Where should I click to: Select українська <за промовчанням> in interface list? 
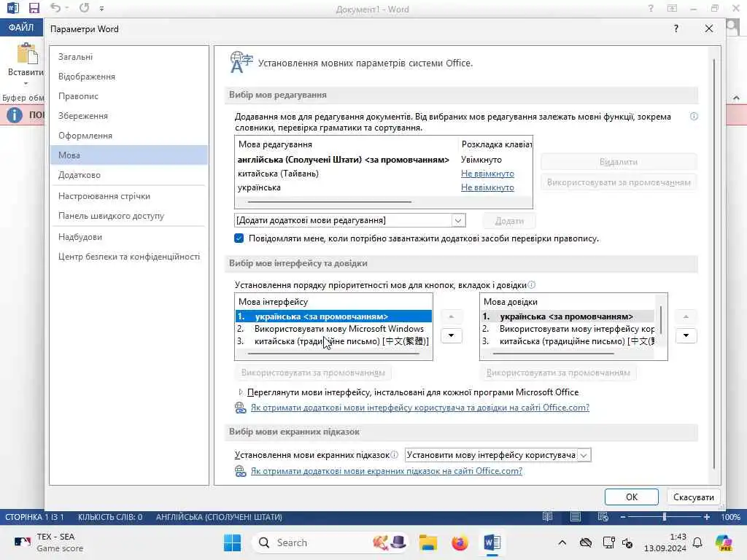pos(333,316)
